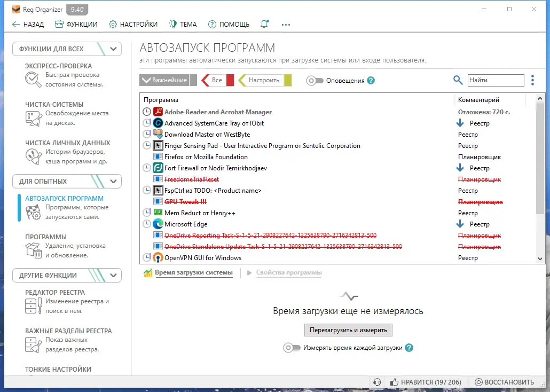Click delay clock for Adobe Reader row
The width and height of the screenshot is (550, 392).
coord(147,112)
